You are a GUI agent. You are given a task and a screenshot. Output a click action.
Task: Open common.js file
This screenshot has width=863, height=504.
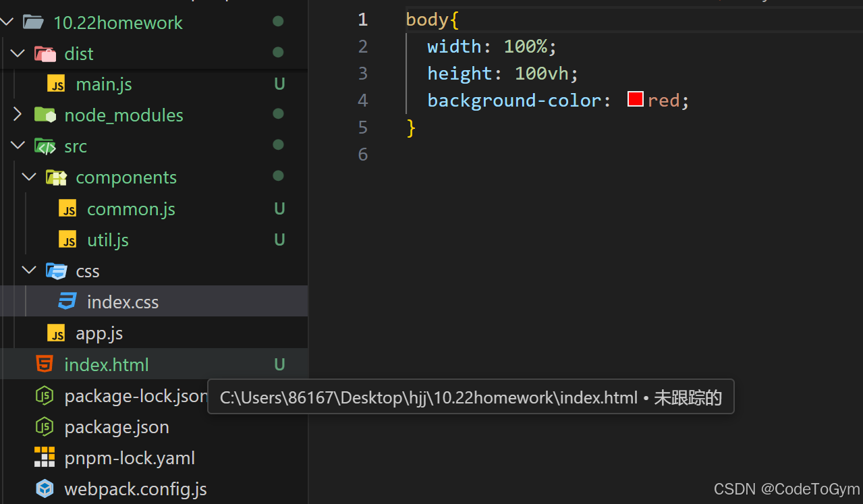(131, 209)
